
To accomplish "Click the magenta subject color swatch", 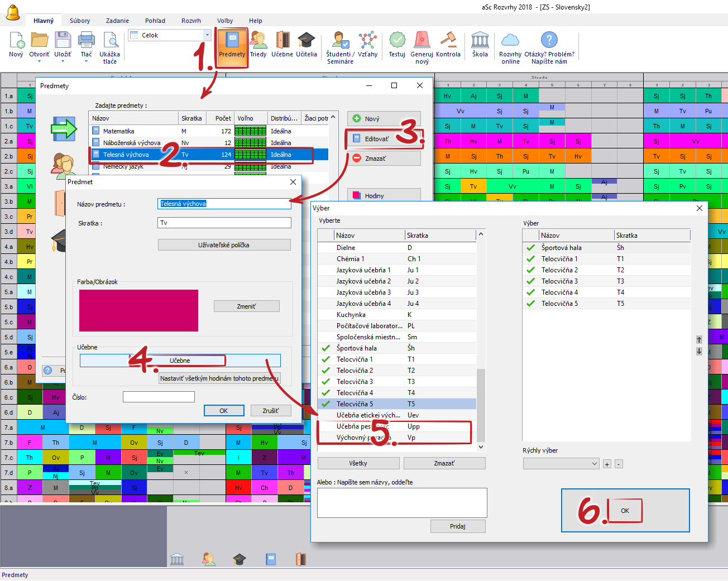I will click(x=138, y=310).
